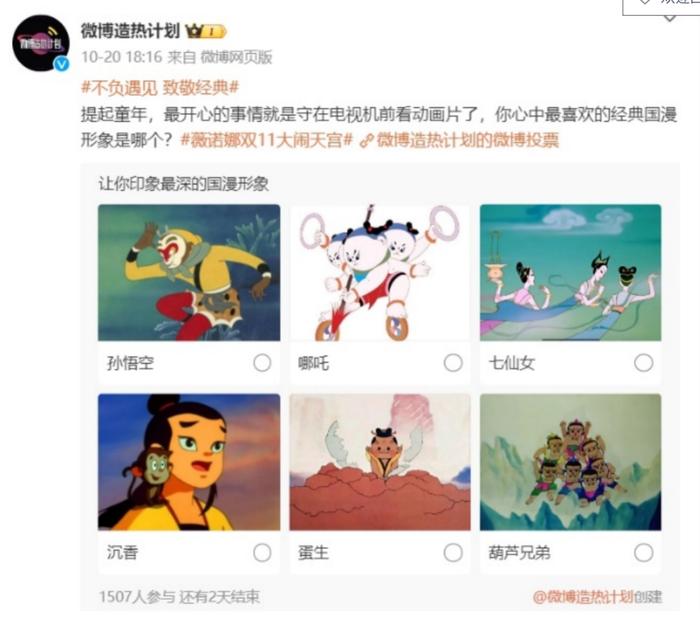The width and height of the screenshot is (700, 619).
Task: Choose the 蛋生 radio option
Action: click(453, 553)
